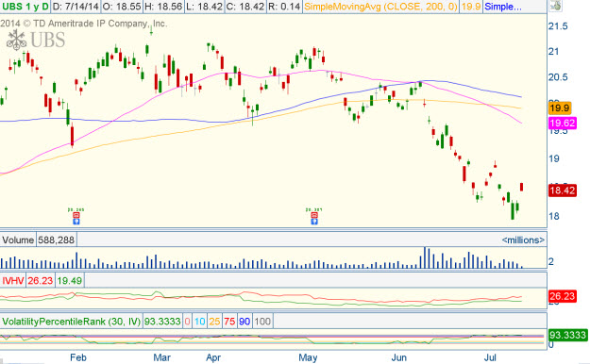Click the gray 100 level label
This screenshot has height=364, width=590.
tap(262, 322)
